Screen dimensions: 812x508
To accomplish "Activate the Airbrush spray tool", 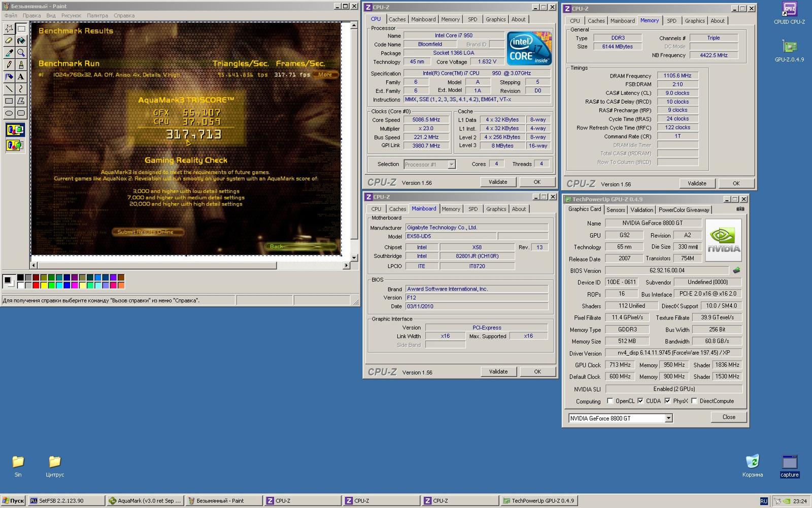I will (x=9, y=77).
